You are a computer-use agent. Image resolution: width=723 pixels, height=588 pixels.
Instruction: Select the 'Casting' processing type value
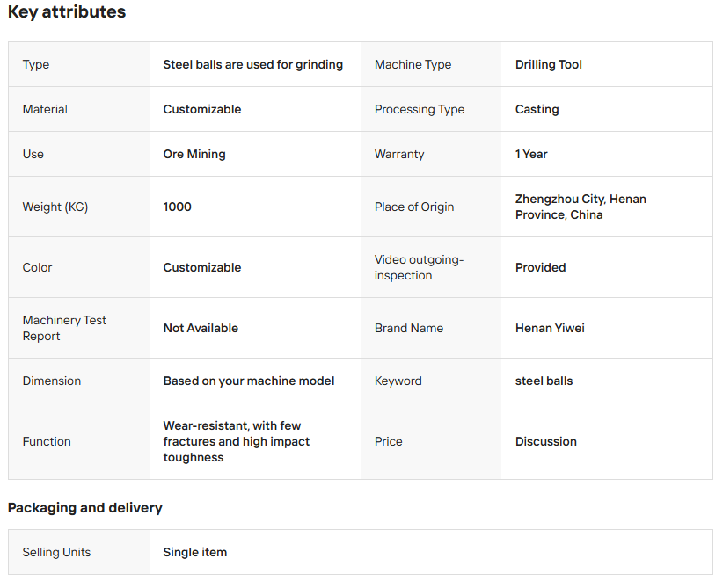coord(537,109)
